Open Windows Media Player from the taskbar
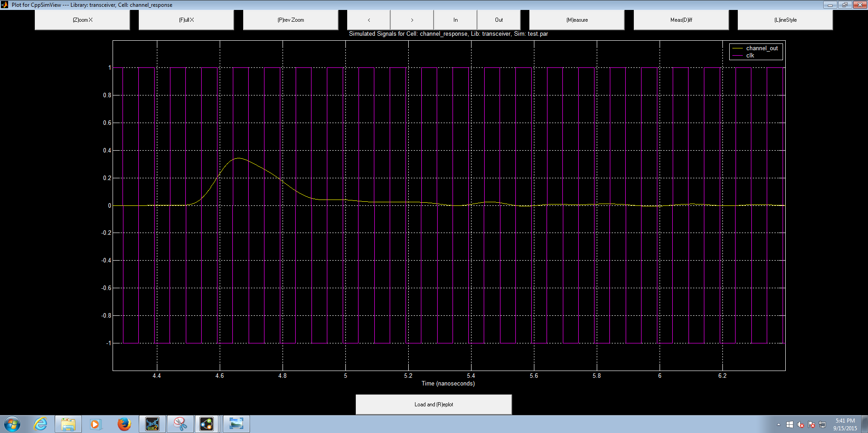 (x=96, y=424)
